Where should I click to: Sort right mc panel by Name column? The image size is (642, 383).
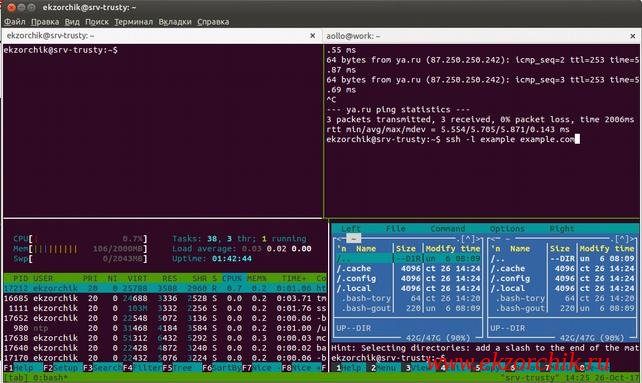[x=520, y=249]
